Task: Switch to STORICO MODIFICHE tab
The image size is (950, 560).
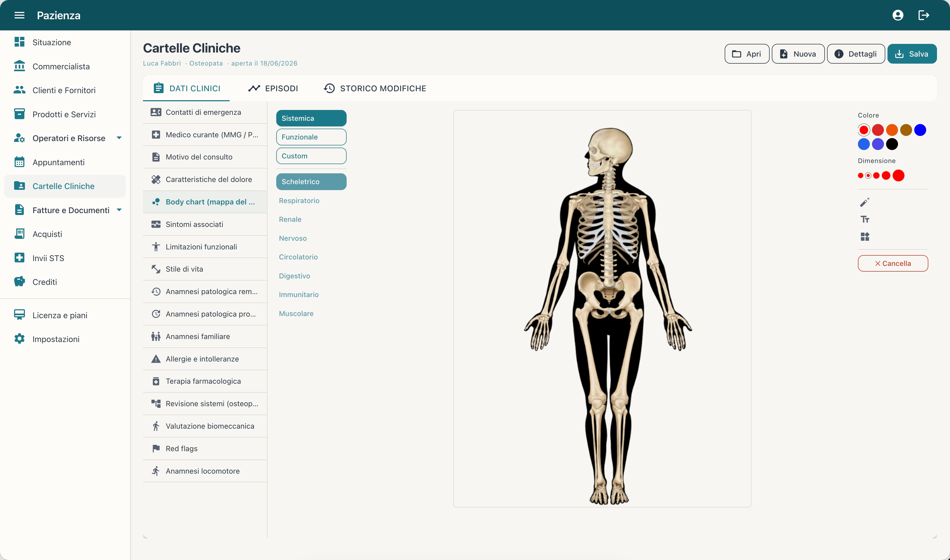Action: pos(375,88)
